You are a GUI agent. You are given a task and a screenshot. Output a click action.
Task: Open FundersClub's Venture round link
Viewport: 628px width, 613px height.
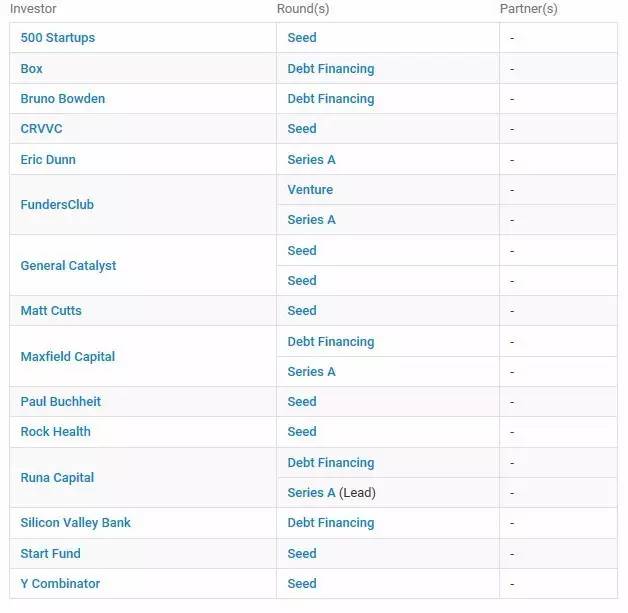310,190
